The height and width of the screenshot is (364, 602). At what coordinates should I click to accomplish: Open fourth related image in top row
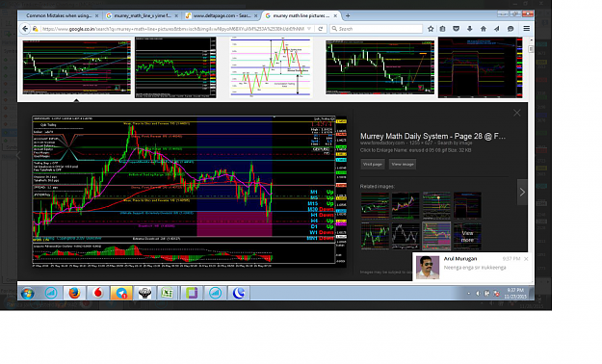pyautogui.click(x=467, y=205)
